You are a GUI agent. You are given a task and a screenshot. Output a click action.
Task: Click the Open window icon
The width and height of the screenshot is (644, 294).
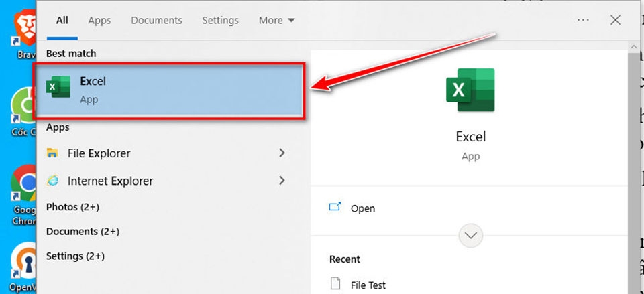(335, 207)
